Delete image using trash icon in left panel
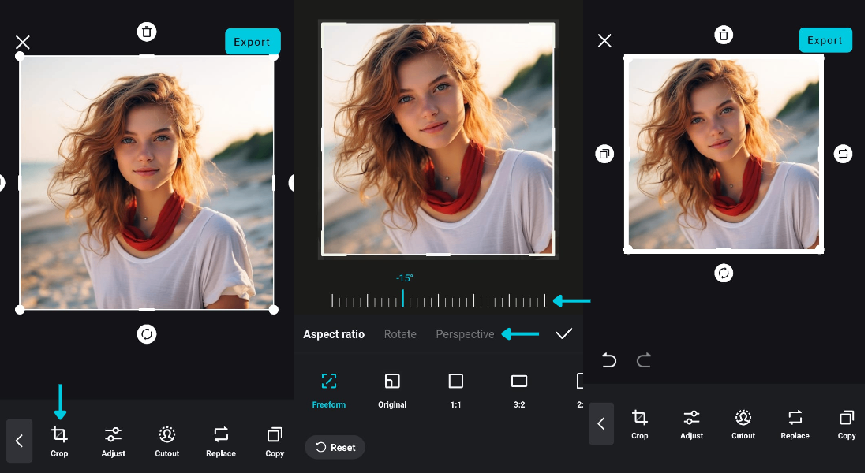 [147, 32]
